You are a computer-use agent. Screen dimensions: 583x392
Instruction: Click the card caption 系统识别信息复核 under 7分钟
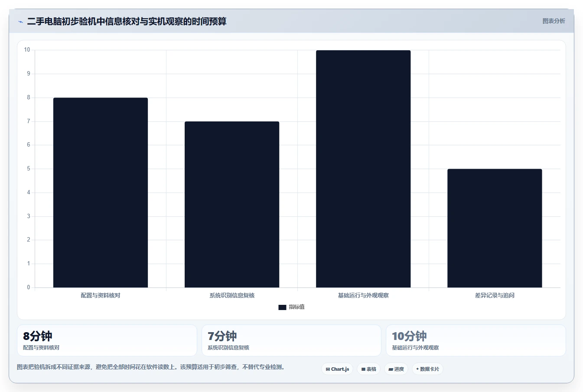click(228, 348)
